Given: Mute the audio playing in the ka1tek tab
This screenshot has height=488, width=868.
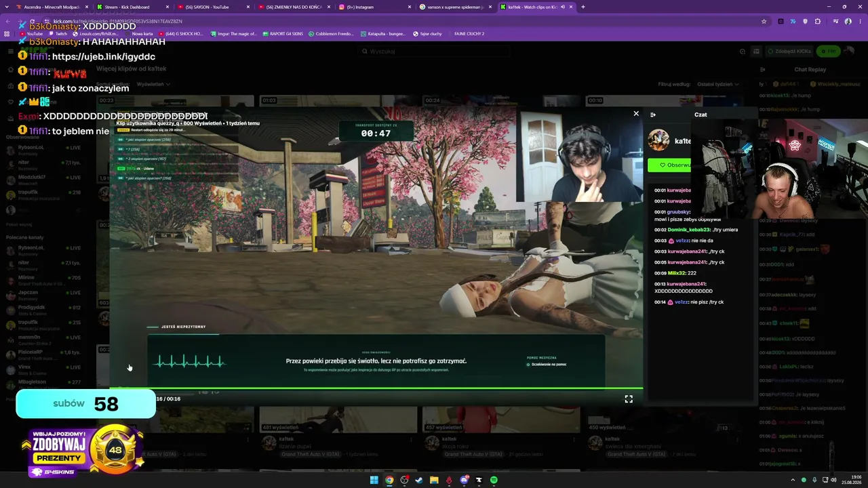Looking at the screenshot, I should (562, 7).
